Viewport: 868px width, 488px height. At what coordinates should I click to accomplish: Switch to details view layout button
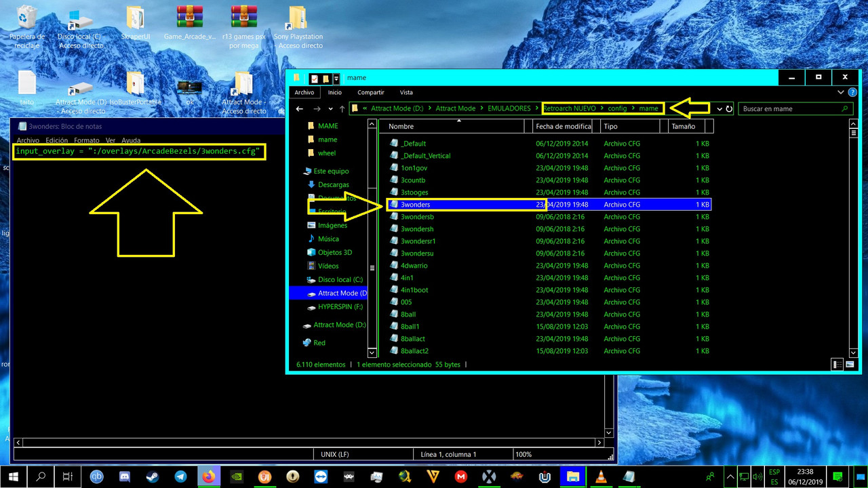pos(837,365)
